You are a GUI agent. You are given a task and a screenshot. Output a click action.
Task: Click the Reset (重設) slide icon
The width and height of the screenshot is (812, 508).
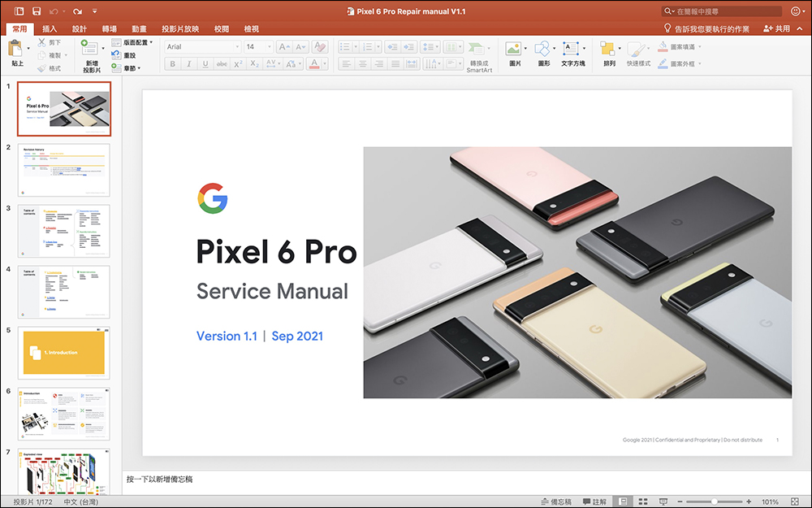pos(116,55)
